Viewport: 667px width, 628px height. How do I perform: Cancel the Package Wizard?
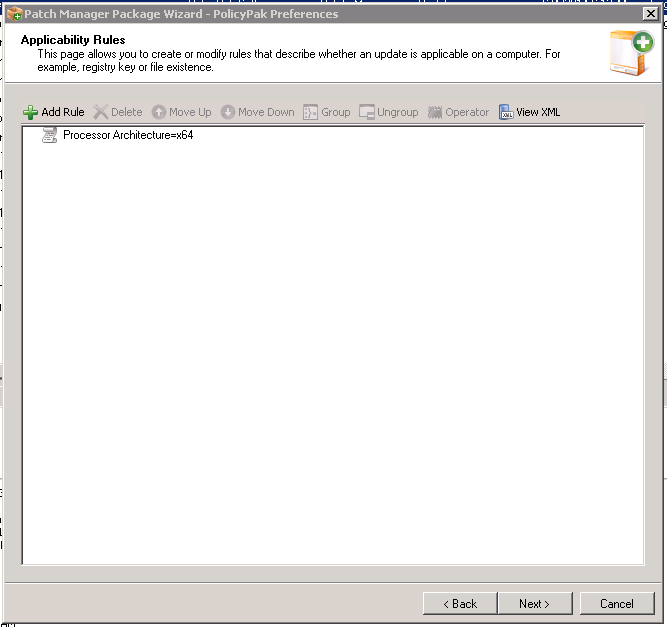(x=617, y=603)
